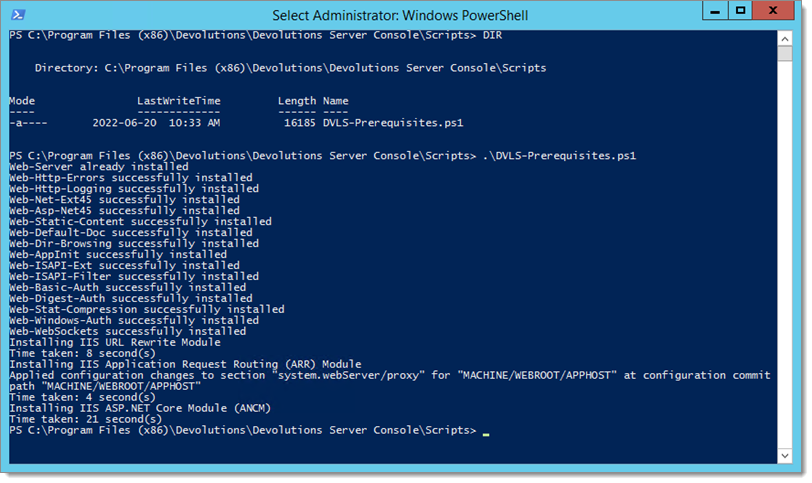The width and height of the screenshot is (812, 483).
Task: Click the LastWriteTime column header
Action: tap(179, 101)
